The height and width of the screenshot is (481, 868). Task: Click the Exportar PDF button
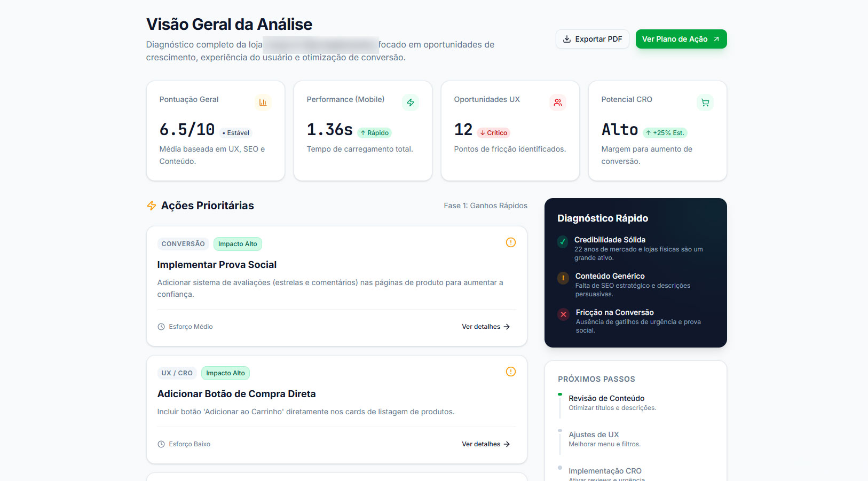592,39
